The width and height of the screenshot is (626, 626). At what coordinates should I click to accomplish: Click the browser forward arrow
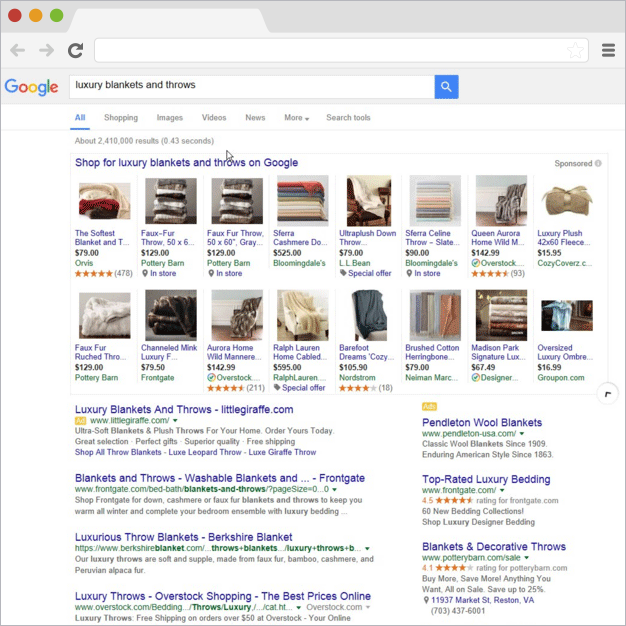46,50
